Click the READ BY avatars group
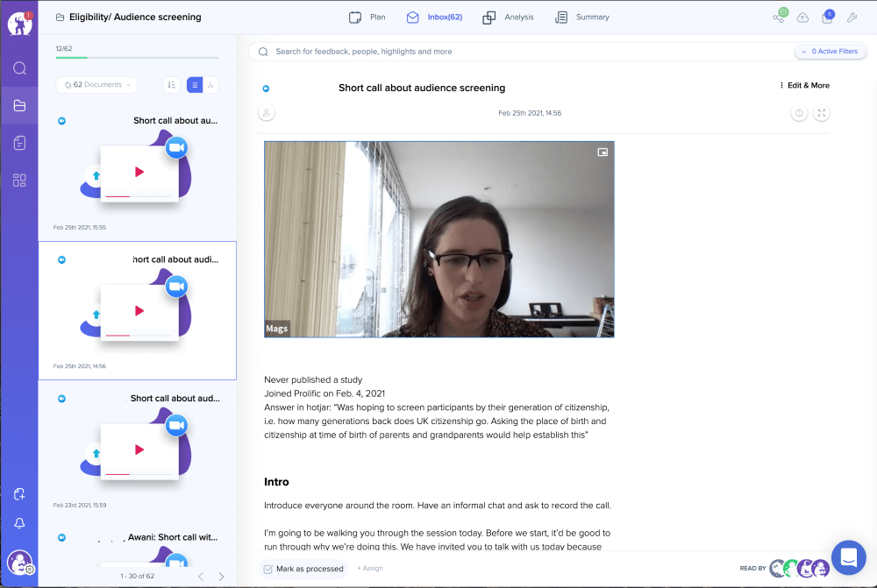 click(799, 569)
